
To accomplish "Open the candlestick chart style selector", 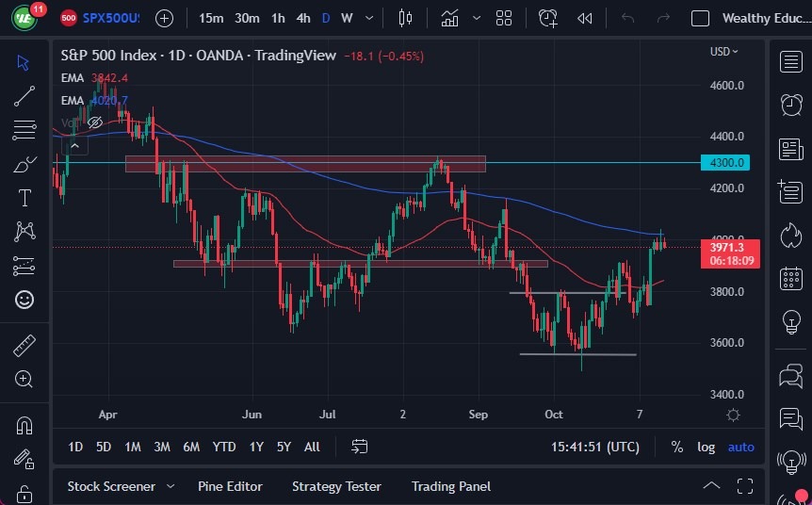I will tap(406, 18).
